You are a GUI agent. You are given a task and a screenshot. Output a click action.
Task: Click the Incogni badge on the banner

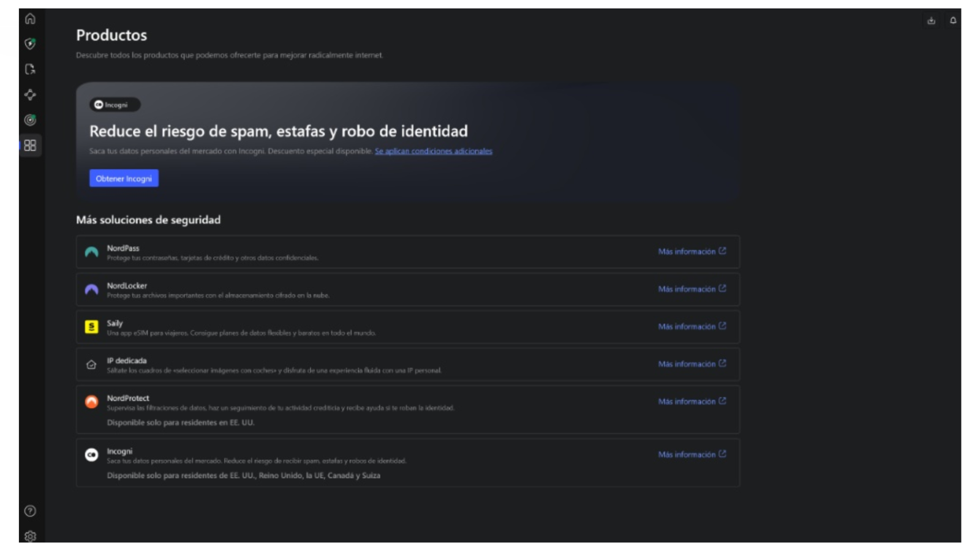point(114,105)
